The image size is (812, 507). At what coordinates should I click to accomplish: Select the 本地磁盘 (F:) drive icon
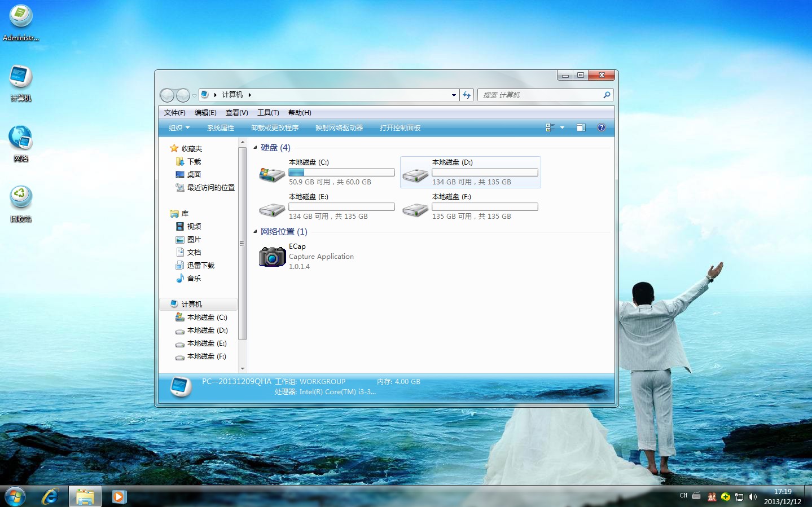(415, 210)
